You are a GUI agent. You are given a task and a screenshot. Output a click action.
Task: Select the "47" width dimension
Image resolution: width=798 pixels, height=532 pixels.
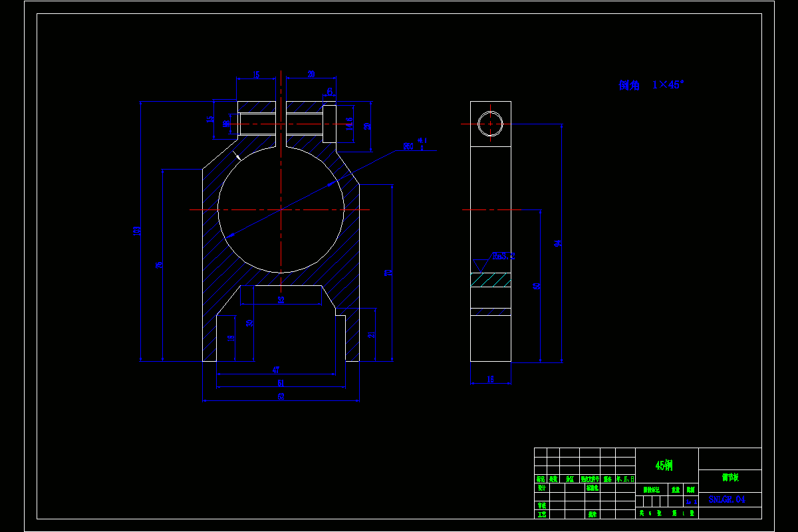[x=276, y=370]
